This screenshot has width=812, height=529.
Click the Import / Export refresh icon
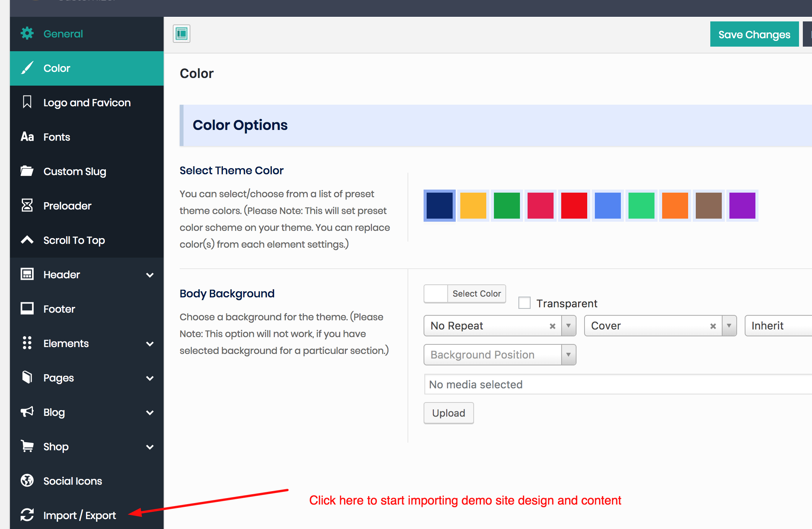[27, 515]
